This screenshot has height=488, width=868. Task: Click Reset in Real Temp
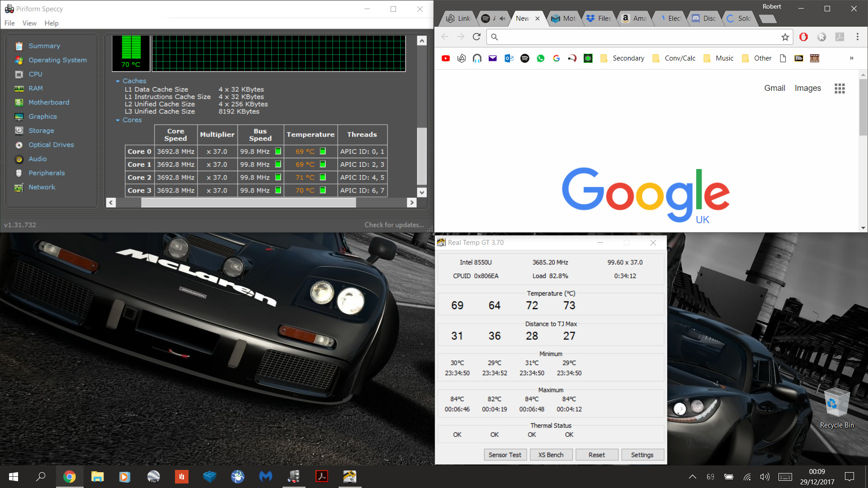[597, 455]
